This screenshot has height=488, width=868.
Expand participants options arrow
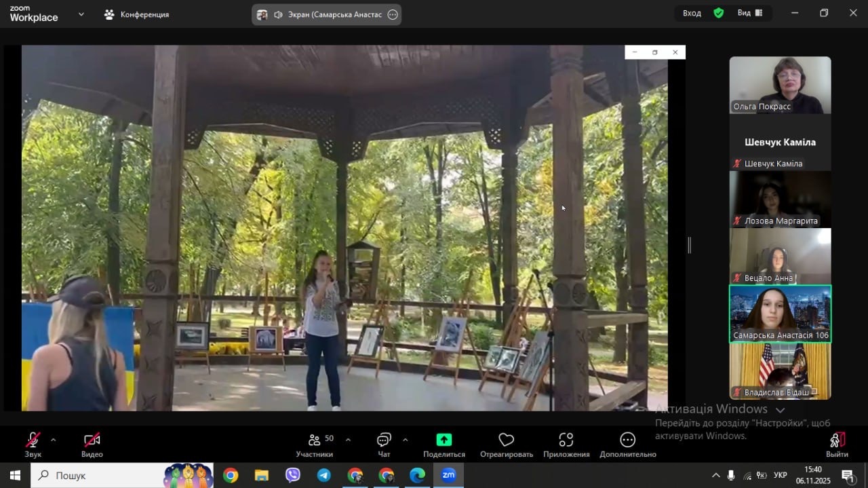pyautogui.click(x=349, y=440)
